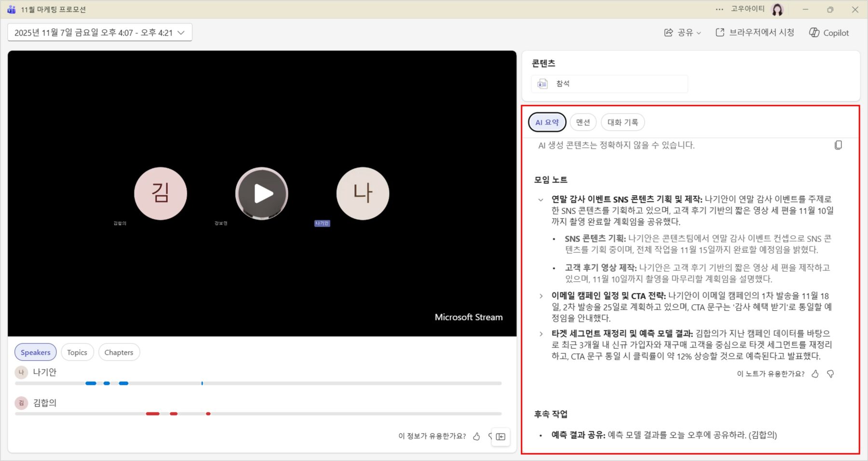Viewport: 868px width, 461px height.
Task: Switch to the 멘션 tab
Action: click(583, 122)
